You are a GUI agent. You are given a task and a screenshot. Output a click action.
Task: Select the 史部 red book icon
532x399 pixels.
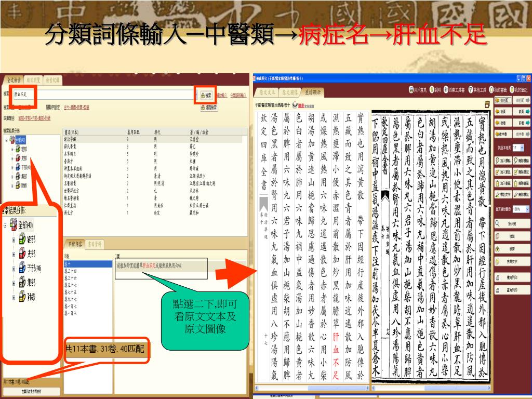18,158
